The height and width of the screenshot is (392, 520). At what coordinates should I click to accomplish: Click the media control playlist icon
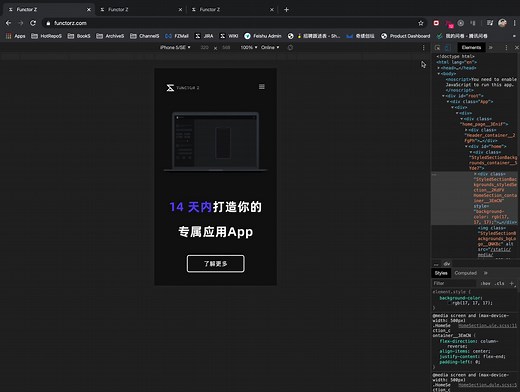[490, 23]
